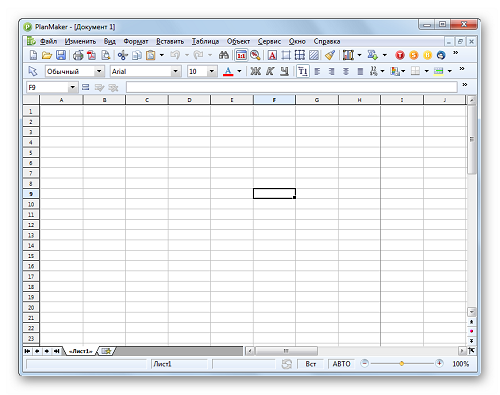This screenshot has width=500, height=395.
Task: Toggle italic К formatting
Action: (270, 71)
